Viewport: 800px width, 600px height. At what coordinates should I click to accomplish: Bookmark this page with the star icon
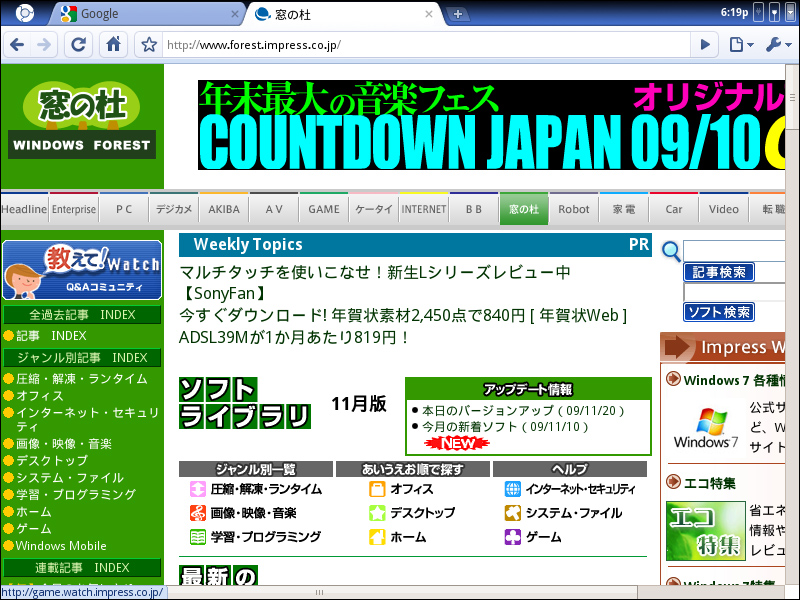pyautogui.click(x=149, y=45)
